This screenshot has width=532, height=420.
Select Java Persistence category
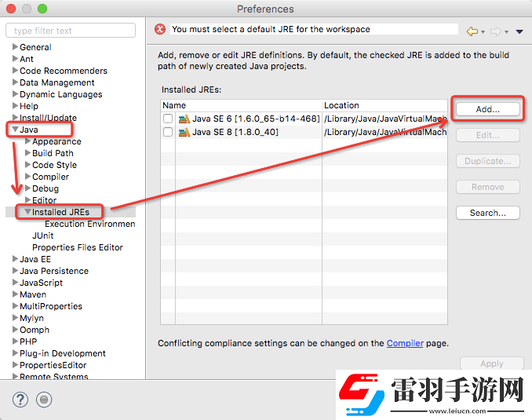coord(54,271)
